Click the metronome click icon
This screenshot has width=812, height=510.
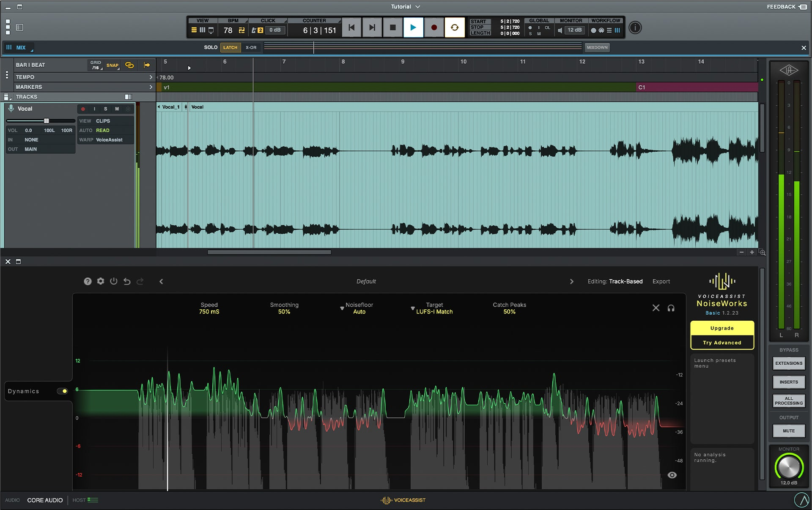tap(254, 30)
